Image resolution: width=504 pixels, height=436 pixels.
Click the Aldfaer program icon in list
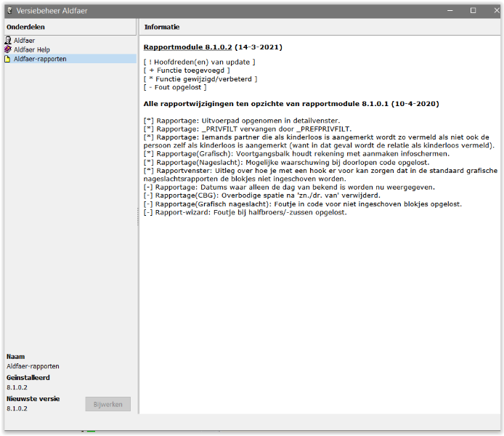pos(8,41)
